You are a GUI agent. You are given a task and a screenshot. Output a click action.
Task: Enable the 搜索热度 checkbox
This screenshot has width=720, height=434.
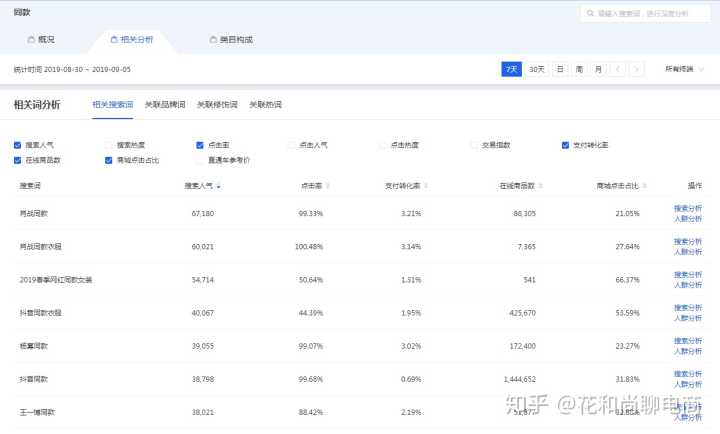pos(108,145)
